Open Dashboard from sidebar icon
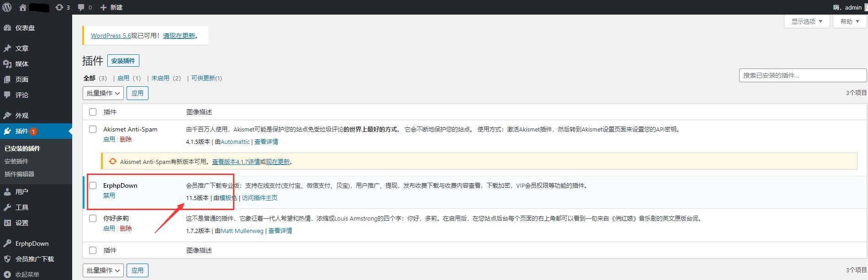868x280 pixels. point(7,28)
